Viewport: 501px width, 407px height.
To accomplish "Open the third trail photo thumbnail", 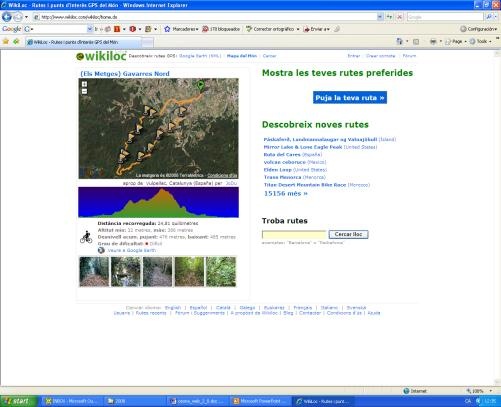I will (x=157, y=272).
